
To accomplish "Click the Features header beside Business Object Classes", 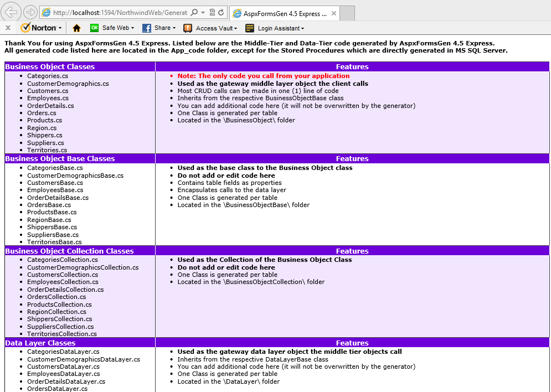I will pos(352,67).
